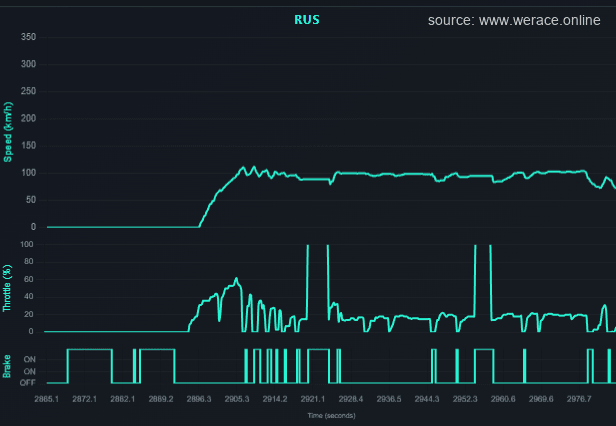Click the RUS driver title
Viewport: 616px width, 426px height.
pyautogui.click(x=307, y=19)
